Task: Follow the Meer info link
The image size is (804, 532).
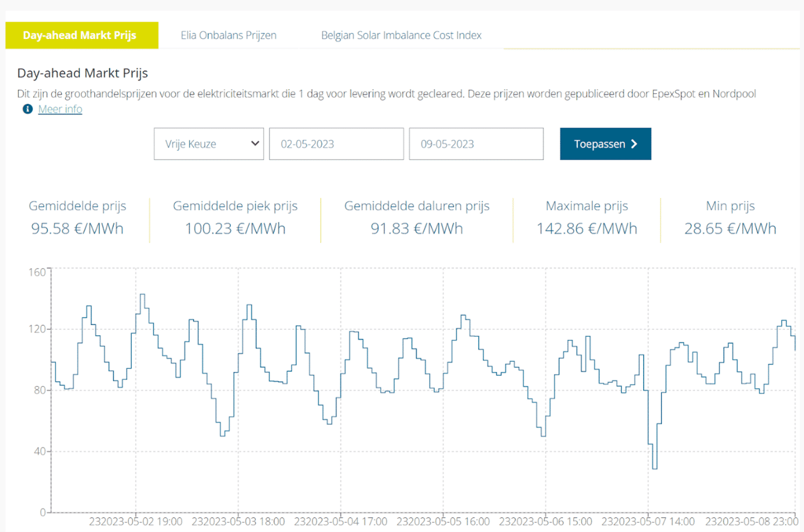Action: [60, 109]
